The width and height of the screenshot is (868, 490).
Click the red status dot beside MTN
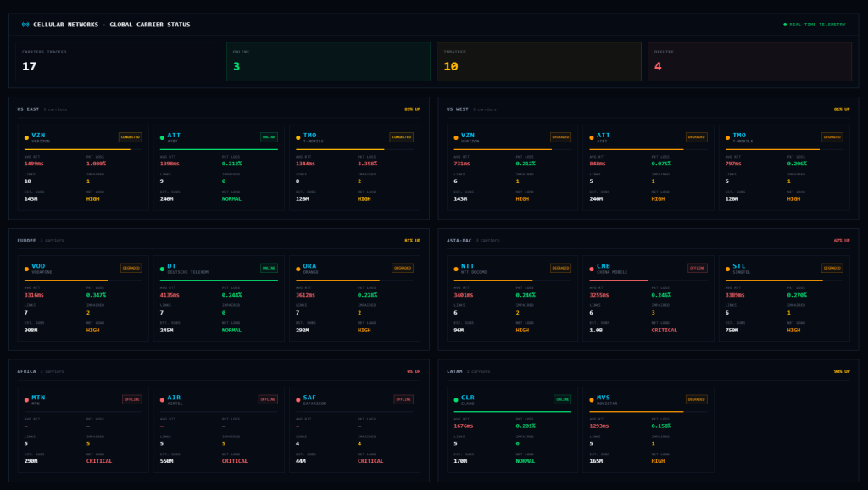(x=27, y=399)
